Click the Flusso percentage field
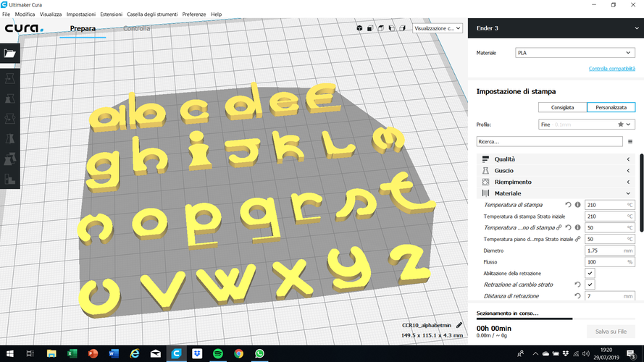 (x=610, y=262)
